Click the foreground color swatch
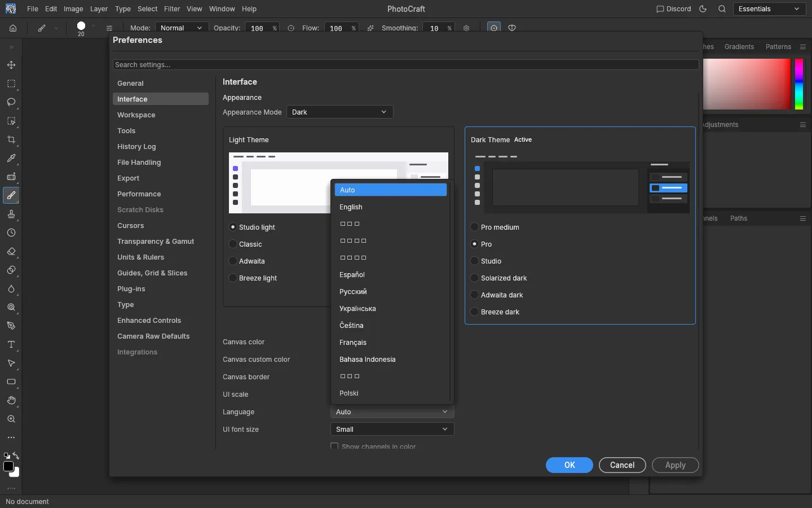 coord(8,466)
